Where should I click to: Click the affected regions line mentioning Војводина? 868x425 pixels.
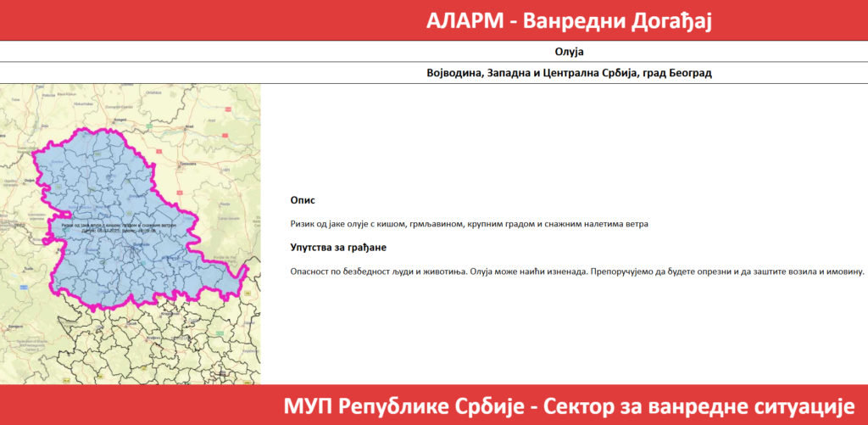coord(569,73)
